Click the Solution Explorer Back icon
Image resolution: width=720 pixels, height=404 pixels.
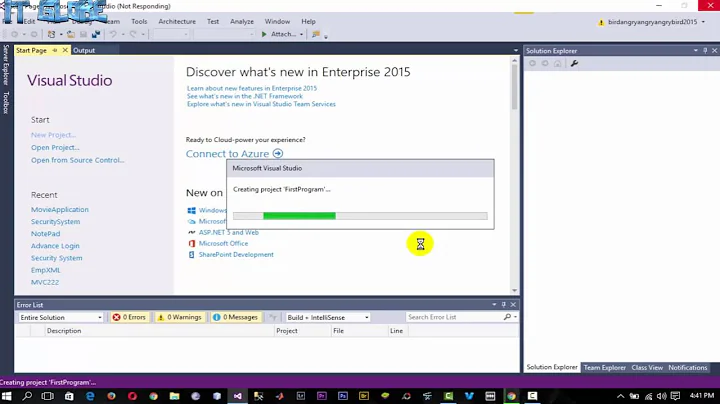click(532, 63)
